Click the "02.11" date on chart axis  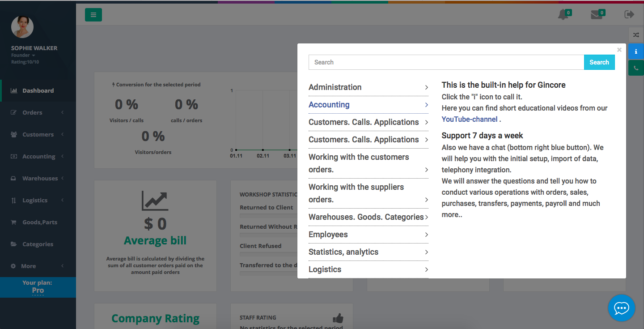tap(263, 156)
